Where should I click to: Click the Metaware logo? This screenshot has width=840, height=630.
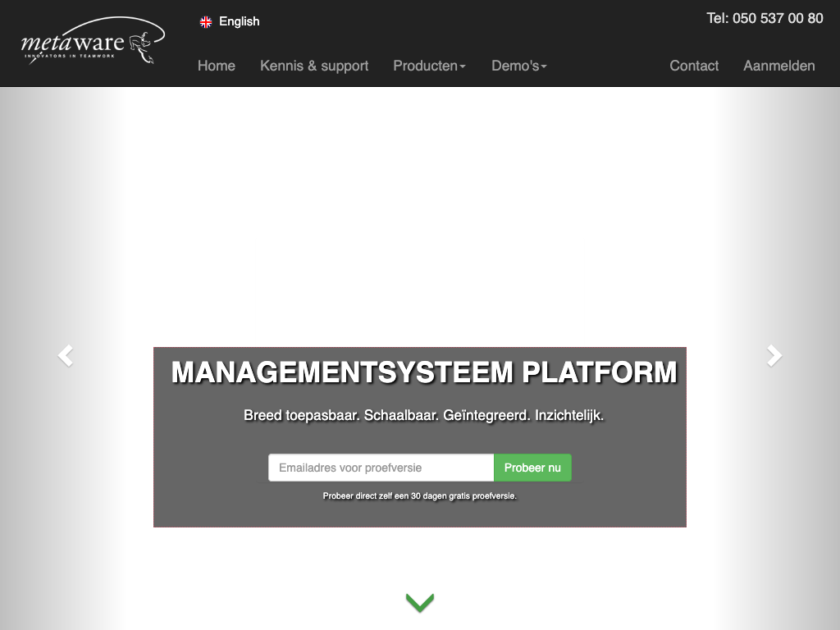pos(93,42)
